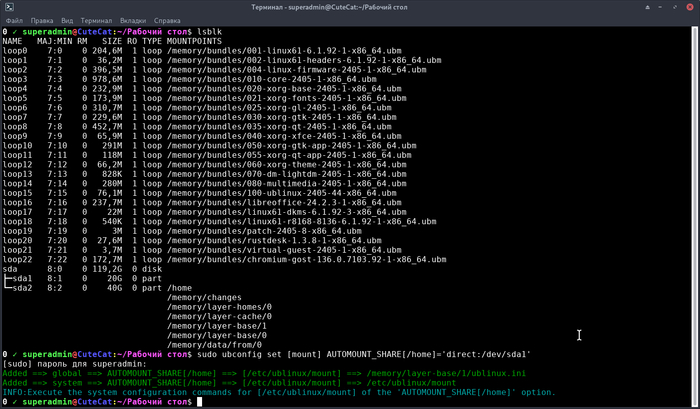Close the terminal with the red button
The height and width of the screenshot is (409, 700).
689,7
